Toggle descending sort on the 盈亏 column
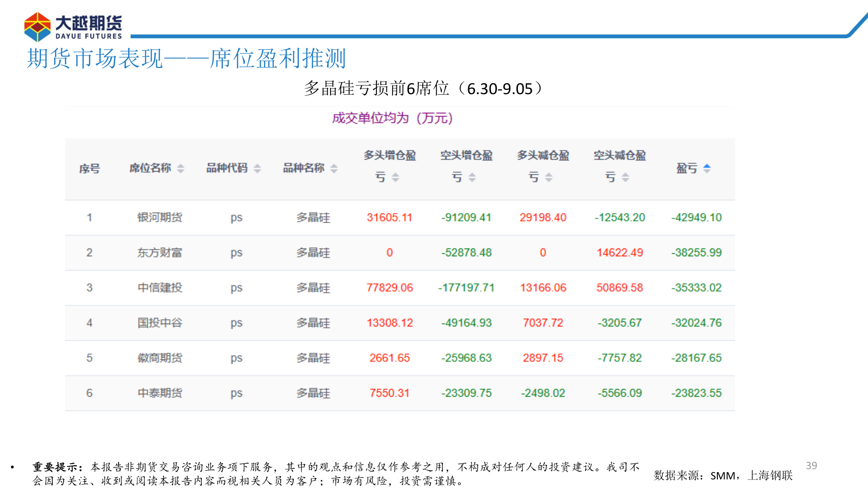The image size is (868, 488). [707, 171]
